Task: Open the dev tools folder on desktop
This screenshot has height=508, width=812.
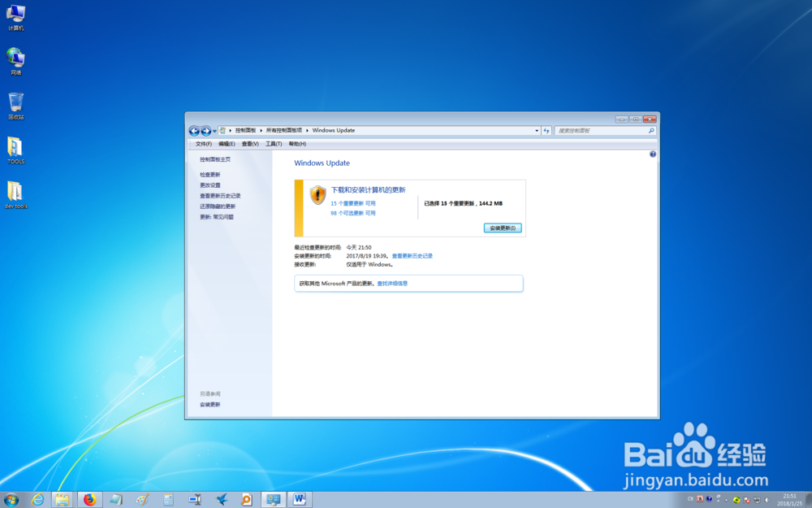Action: pos(15,195)
